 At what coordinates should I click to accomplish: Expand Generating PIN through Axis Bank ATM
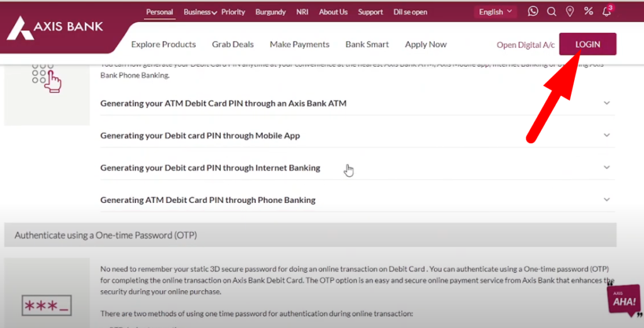357,103
